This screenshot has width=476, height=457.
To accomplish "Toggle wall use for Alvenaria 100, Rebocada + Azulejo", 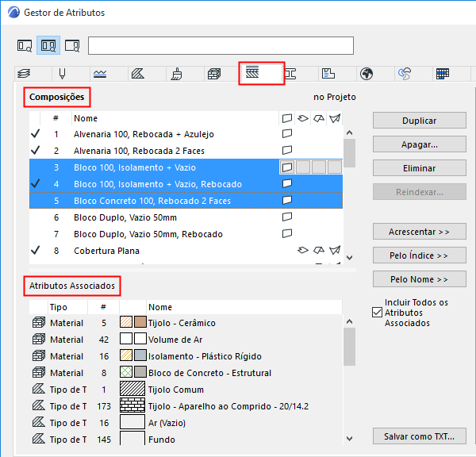I will click(287, 133).
